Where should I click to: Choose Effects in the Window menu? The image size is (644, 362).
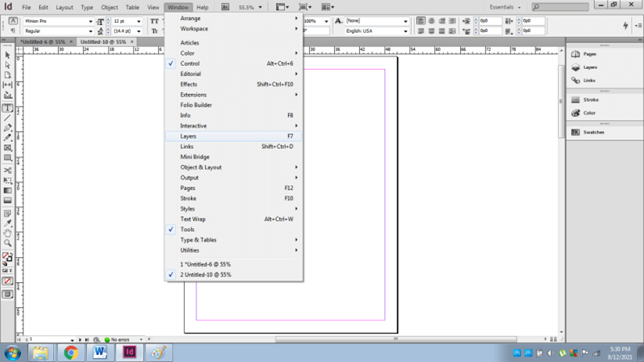tap(234, 85)
